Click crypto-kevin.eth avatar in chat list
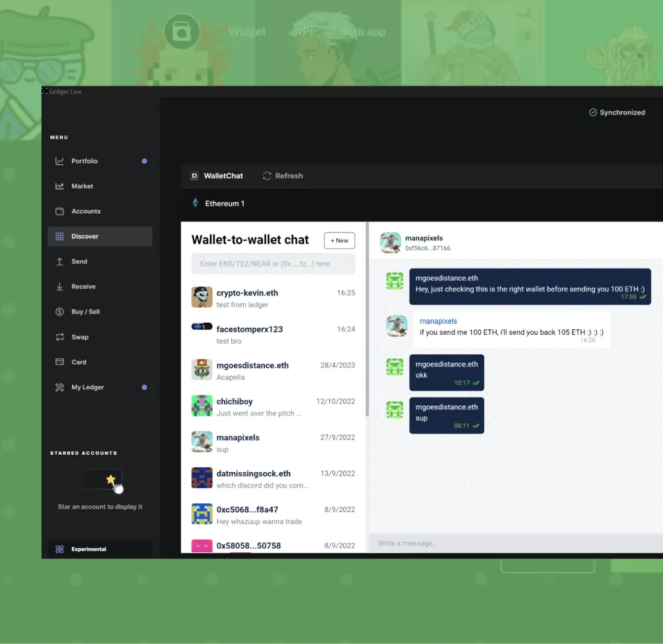663x644 pixels. pyautogui.click(x=202, y=297)
